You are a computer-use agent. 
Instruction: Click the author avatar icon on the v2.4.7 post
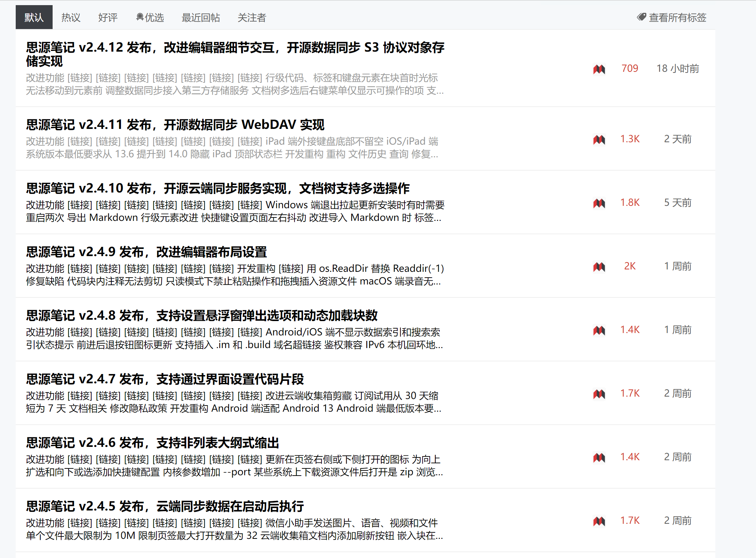pos(599,394)
